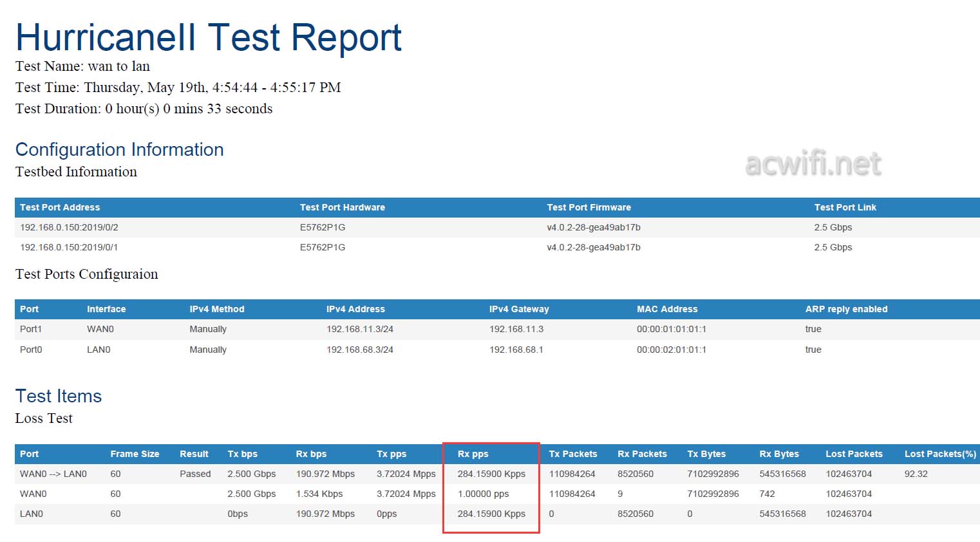The height and width of the screenshot is (542, 980).
Task: Click the Testbed Information subheading
Action: [76, 172]
